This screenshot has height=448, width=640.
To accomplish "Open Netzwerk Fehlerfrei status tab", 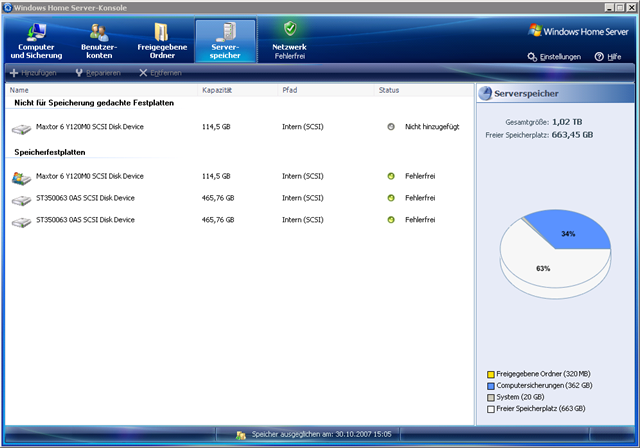I will pos(289,41).
